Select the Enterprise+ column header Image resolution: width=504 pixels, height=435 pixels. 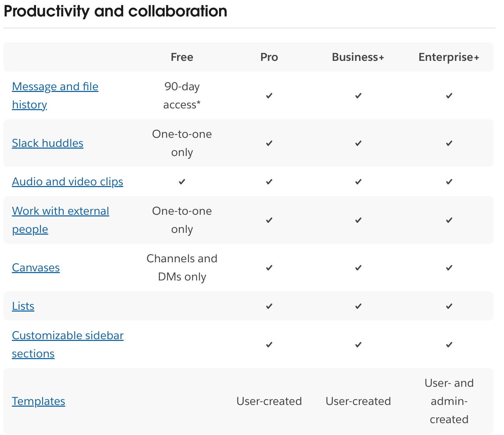[449, 57]
